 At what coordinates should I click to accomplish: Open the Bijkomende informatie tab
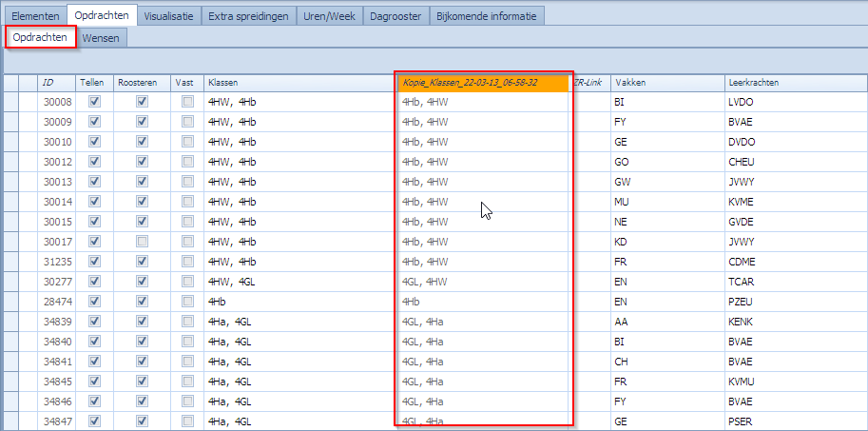click(x=487, y=16)
